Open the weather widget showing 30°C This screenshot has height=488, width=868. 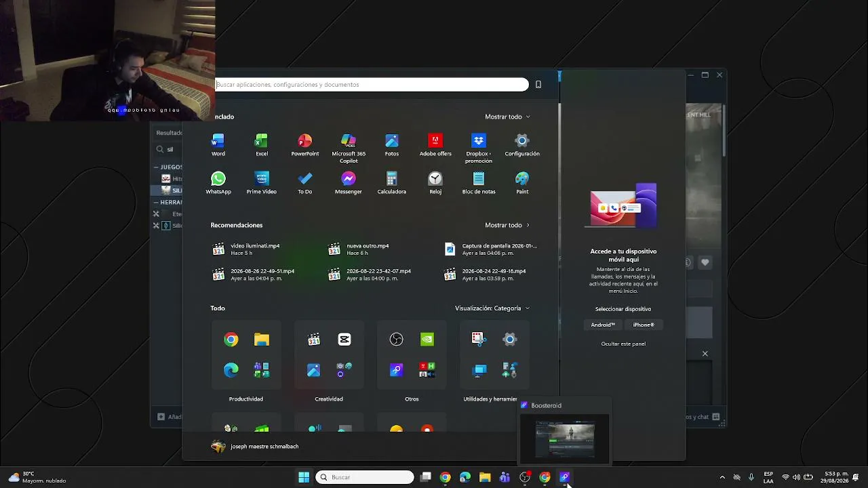pyautogui.click(x=37, y=477)
